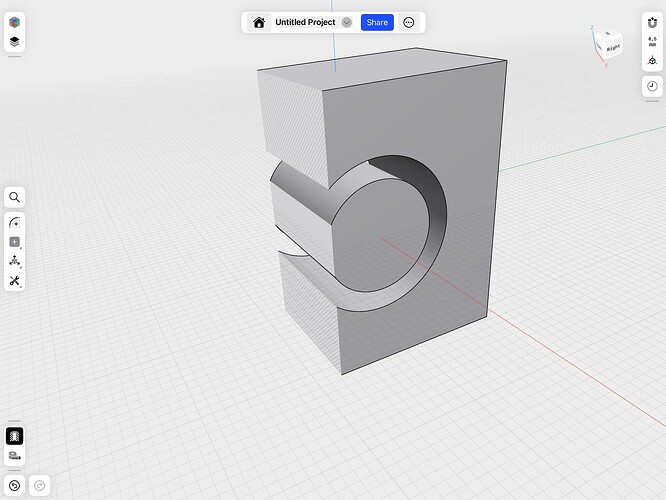Click the Right face of the orientation cube

pos(613,48)
